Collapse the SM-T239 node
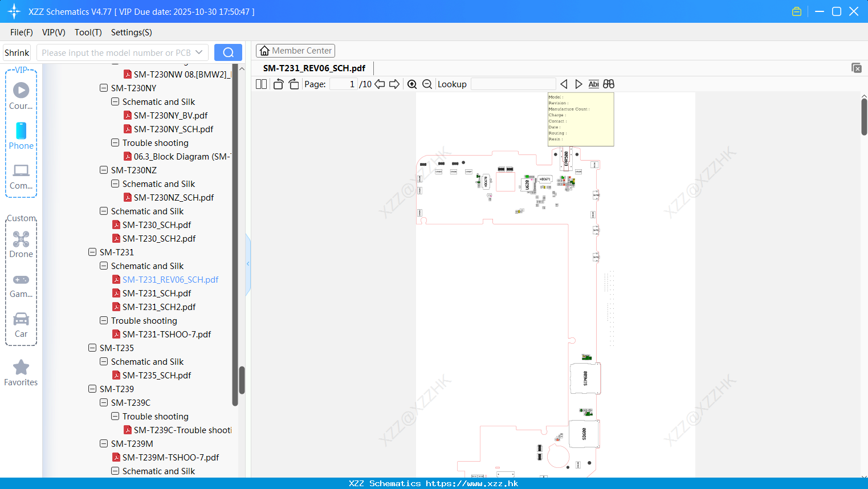Viewport: 868px width, 489px height. click(92, 389)
